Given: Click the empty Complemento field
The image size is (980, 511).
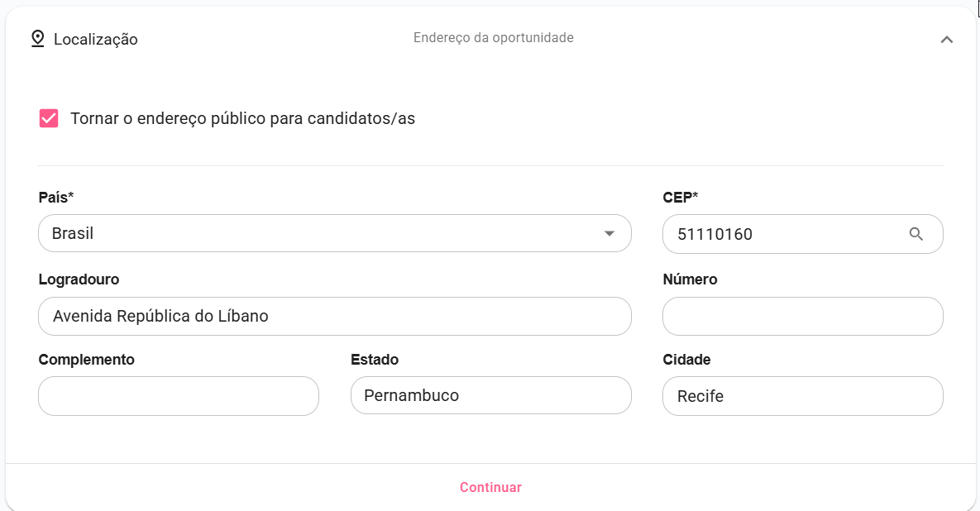Looking at the screenshot, I should coord(178,396).
